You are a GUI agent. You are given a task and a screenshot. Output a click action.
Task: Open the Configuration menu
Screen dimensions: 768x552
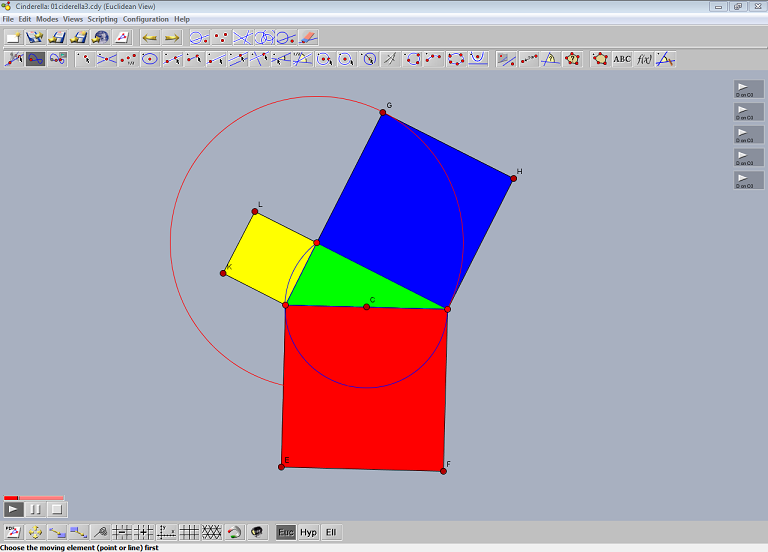point(145,19)
